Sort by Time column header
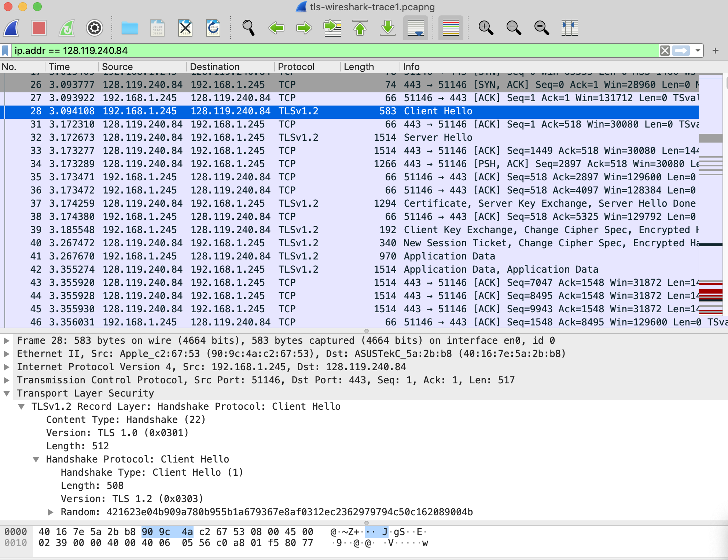The height and width of the screenshot is (560, 728). 72,67
